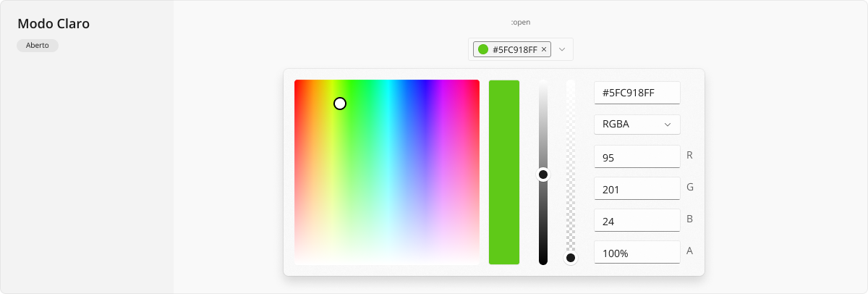The width and height of the screenshot is (868, 294).
Task: Click the B value field showing 24
Action: click(x=637, y=220)
